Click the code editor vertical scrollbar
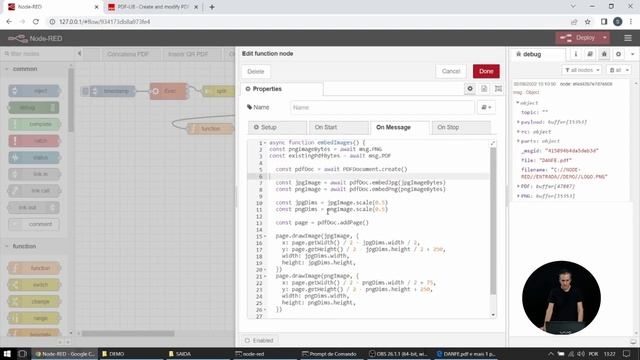The height and width of the screenshot is (360, 640). 493,220
